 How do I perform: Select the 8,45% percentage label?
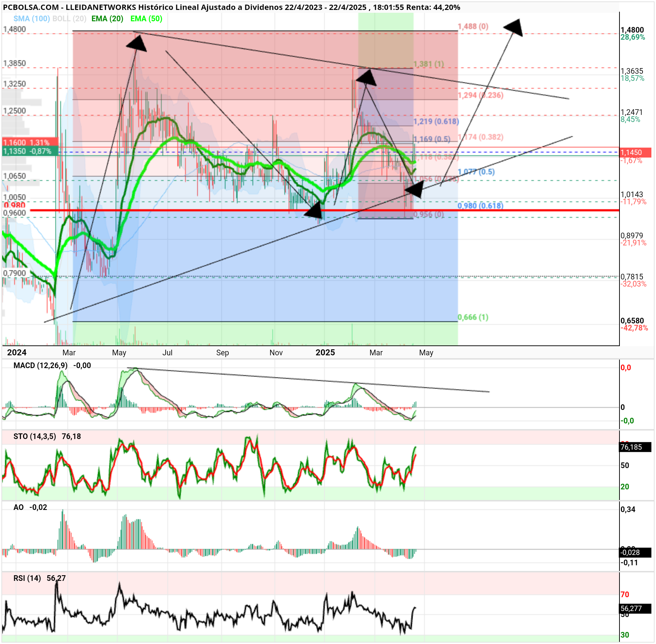[630, 120]
